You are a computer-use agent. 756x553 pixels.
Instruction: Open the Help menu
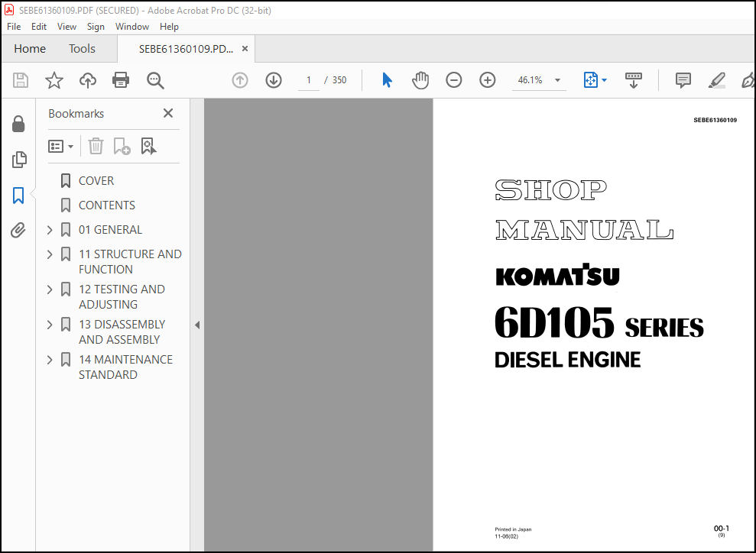pyautogui.click(x=169, y=27)
